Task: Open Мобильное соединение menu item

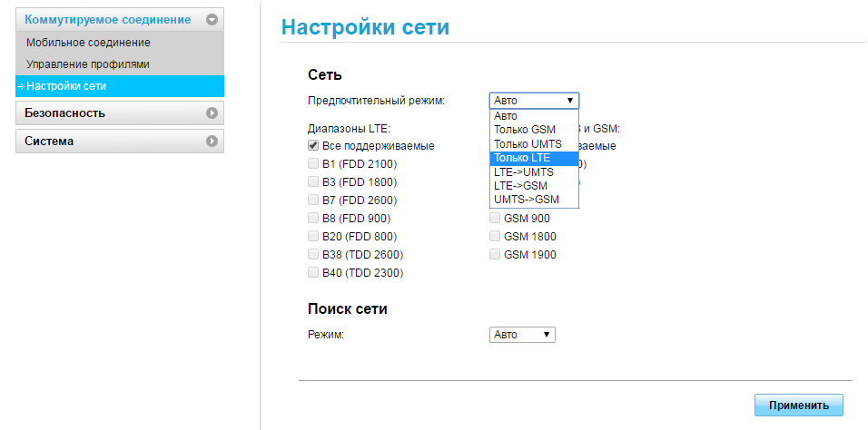Action: click(88, 43)
